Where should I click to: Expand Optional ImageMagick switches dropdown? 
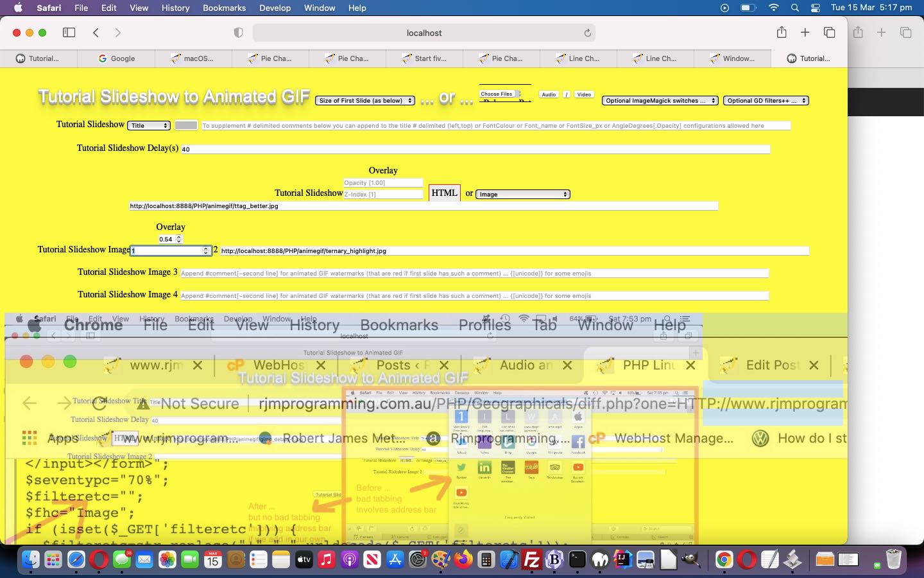[x=660, y=101]
